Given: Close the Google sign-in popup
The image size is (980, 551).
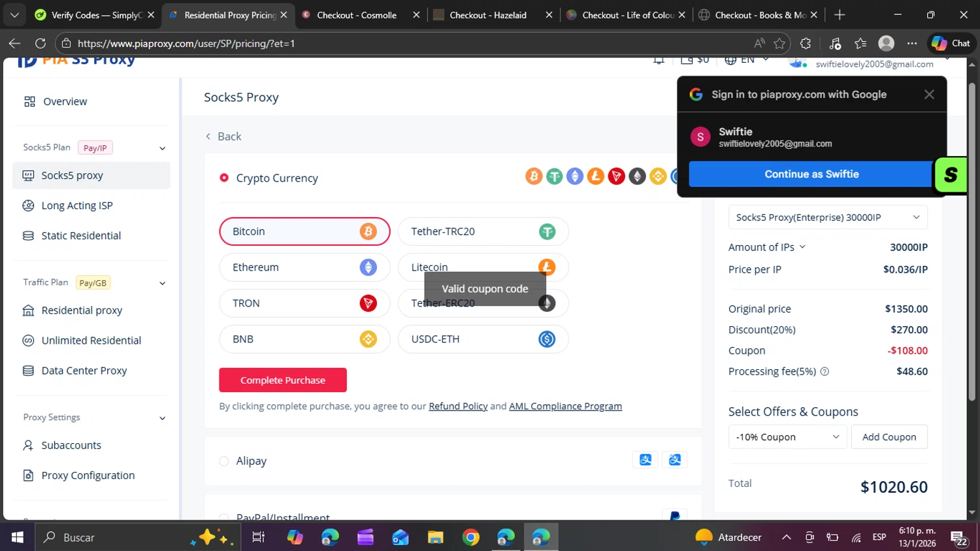Looking at the screenshot, I should tap(929, 94).
